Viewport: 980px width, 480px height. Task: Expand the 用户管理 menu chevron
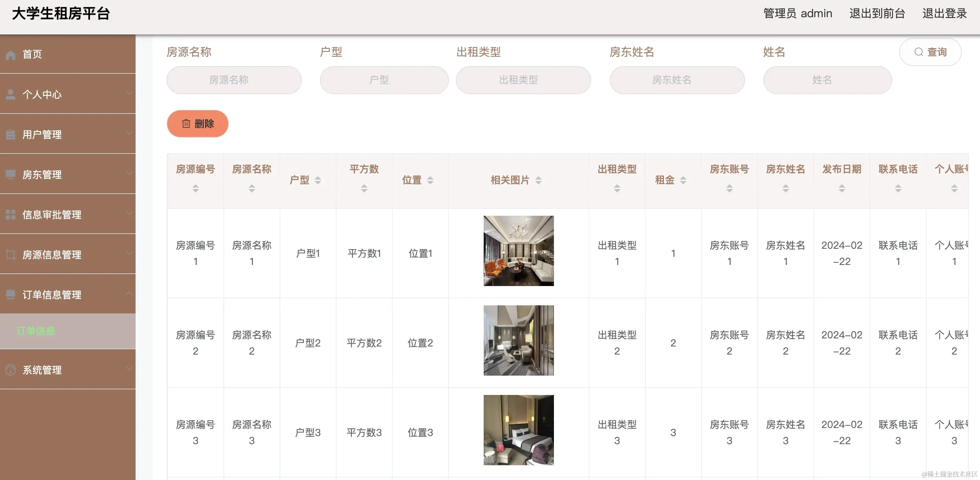(x=129, y=134)
